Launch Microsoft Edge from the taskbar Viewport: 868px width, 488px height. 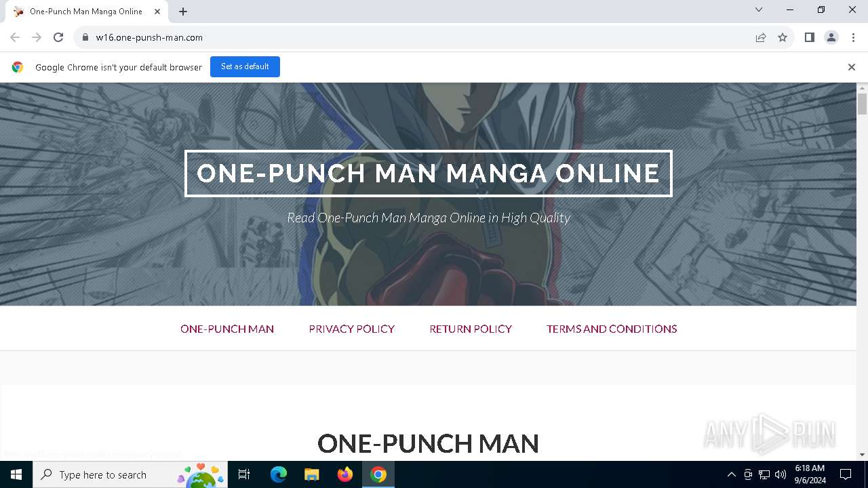coord(279,474)
